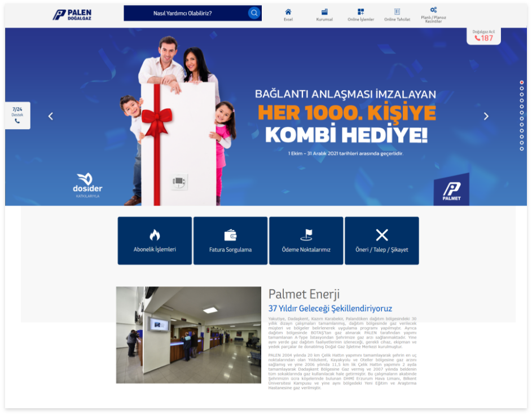Click the magnifier search icon

tap(254, 13)
